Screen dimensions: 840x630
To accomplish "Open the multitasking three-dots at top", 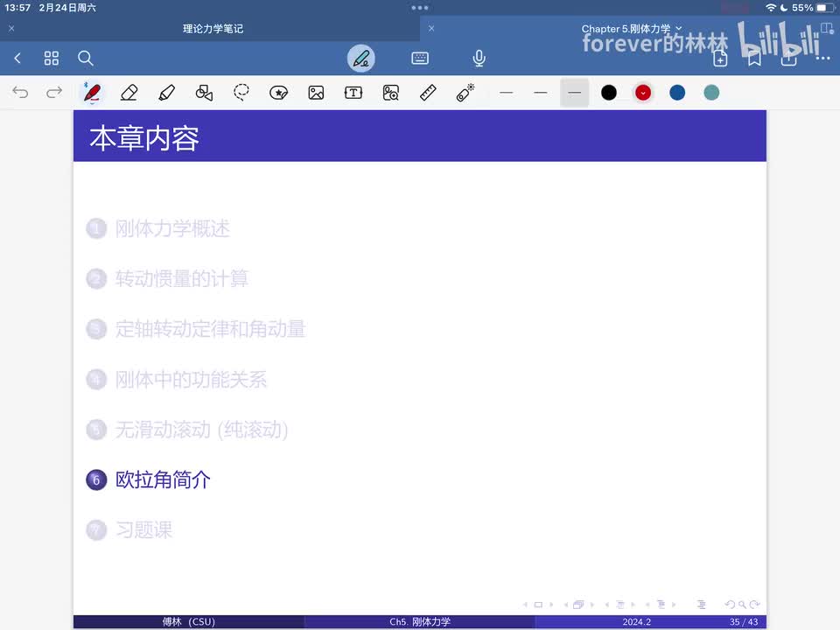I will (x=420, y=8).
